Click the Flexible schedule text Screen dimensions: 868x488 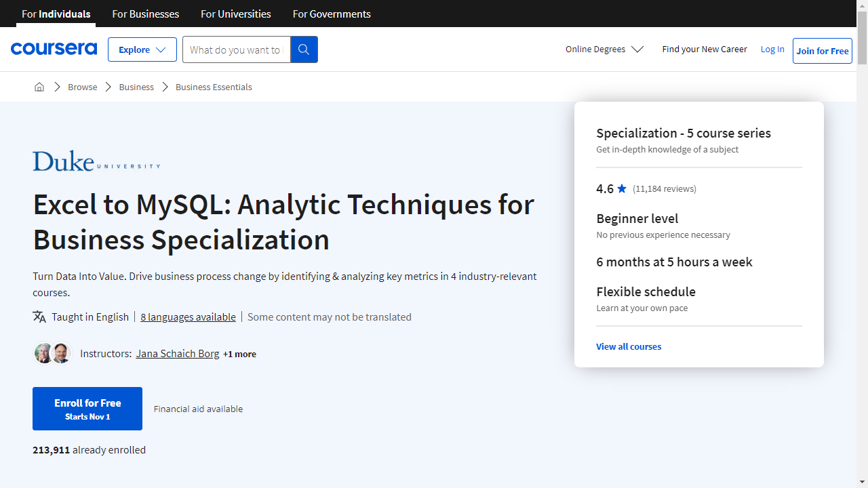646,291
